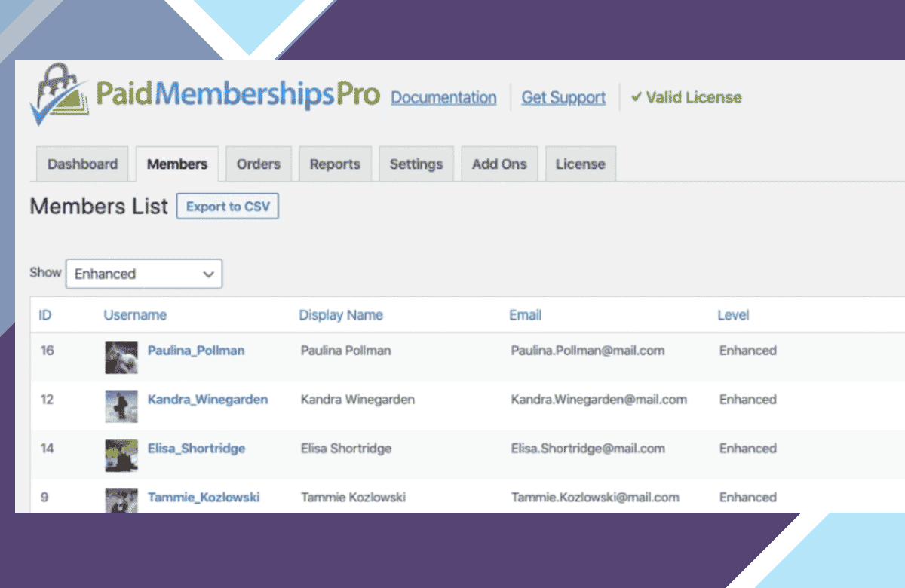Click the display name Kandra Winegarden
Viewport: 905px width, 588px height.
pos(357,400)
